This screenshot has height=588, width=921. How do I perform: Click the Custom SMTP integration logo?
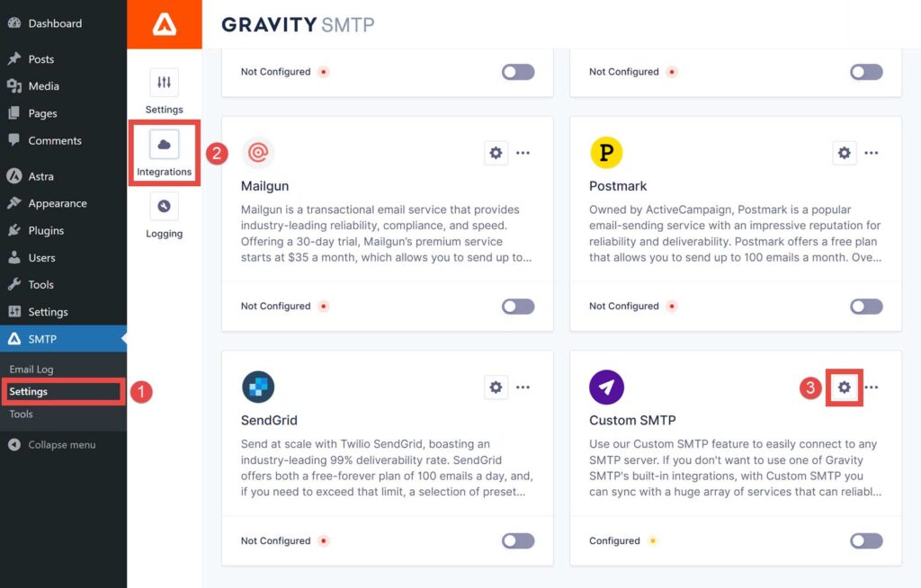tap(607, 387)
